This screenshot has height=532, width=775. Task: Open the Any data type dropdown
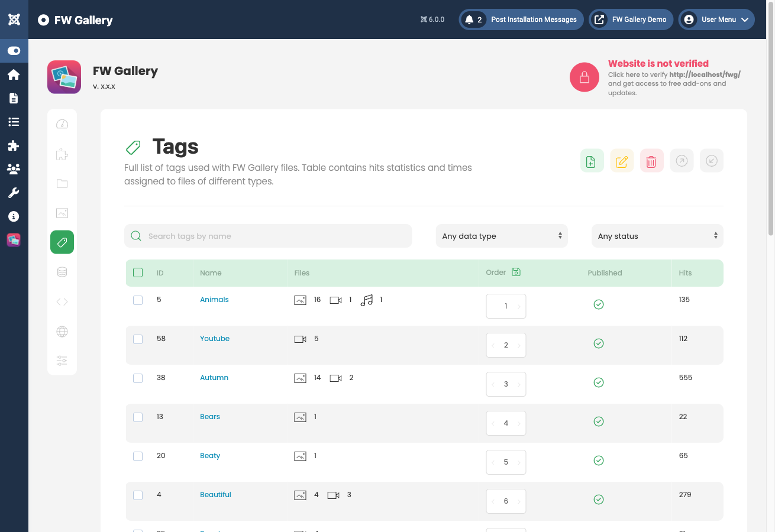pos(501,235)
